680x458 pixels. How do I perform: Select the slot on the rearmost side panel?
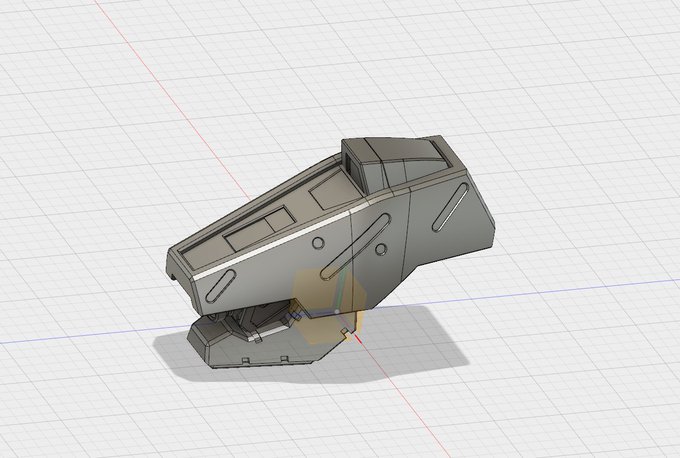(x=450, y=207)
